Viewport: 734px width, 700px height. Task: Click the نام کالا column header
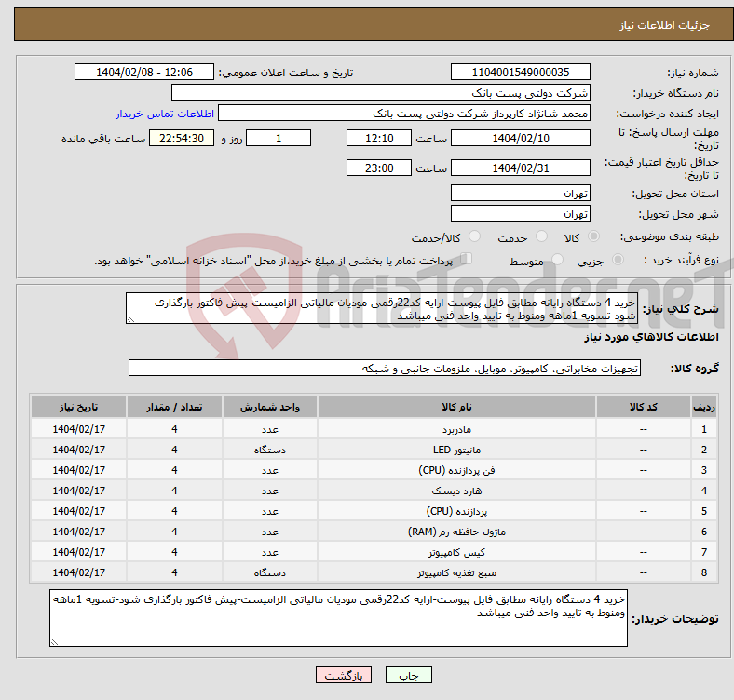click(x=456, y=407)
